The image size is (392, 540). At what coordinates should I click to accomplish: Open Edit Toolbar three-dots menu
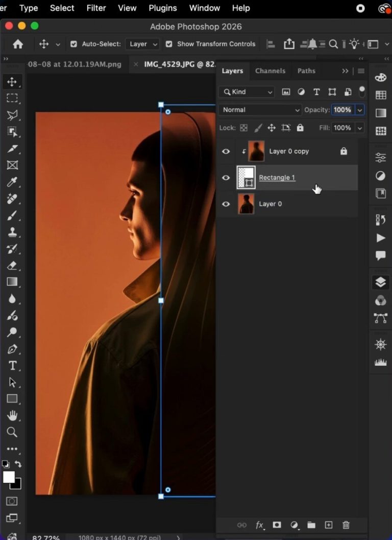coord(12,449)
